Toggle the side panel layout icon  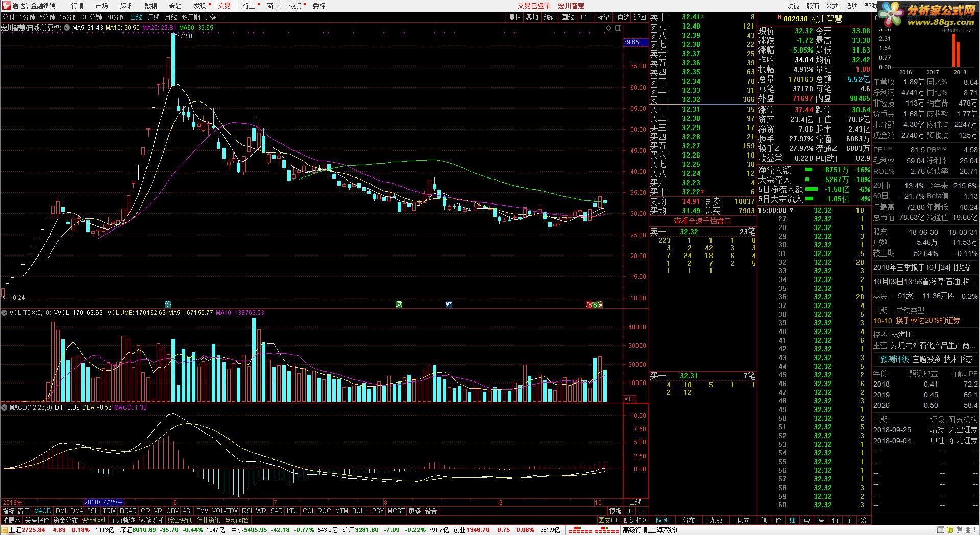click(x=619, y=28)
